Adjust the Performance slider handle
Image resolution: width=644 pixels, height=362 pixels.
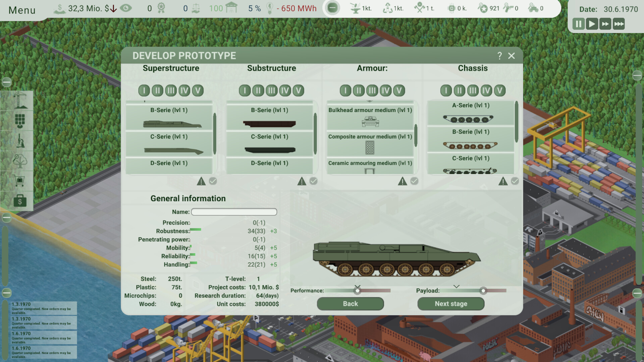pos(357,291)
